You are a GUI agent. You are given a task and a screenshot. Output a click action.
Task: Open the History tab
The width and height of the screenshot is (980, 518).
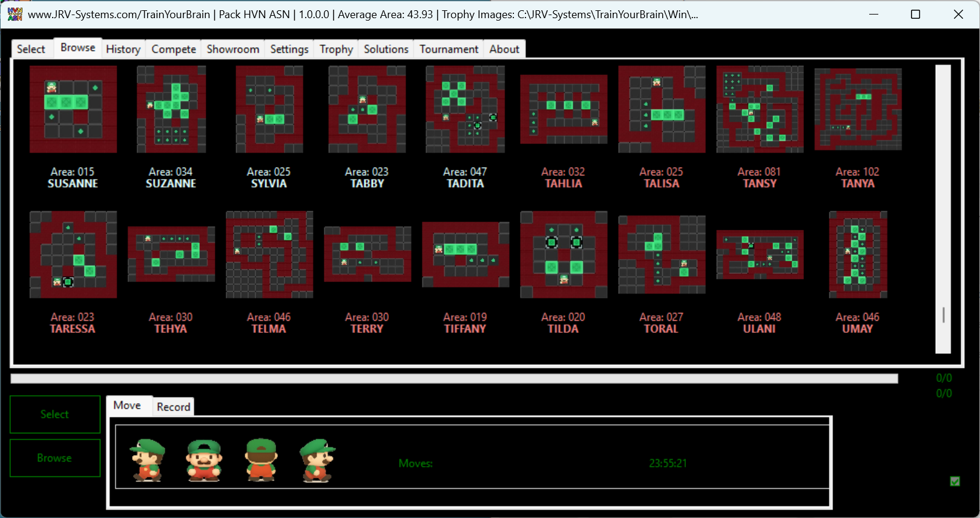pos(123,49)
